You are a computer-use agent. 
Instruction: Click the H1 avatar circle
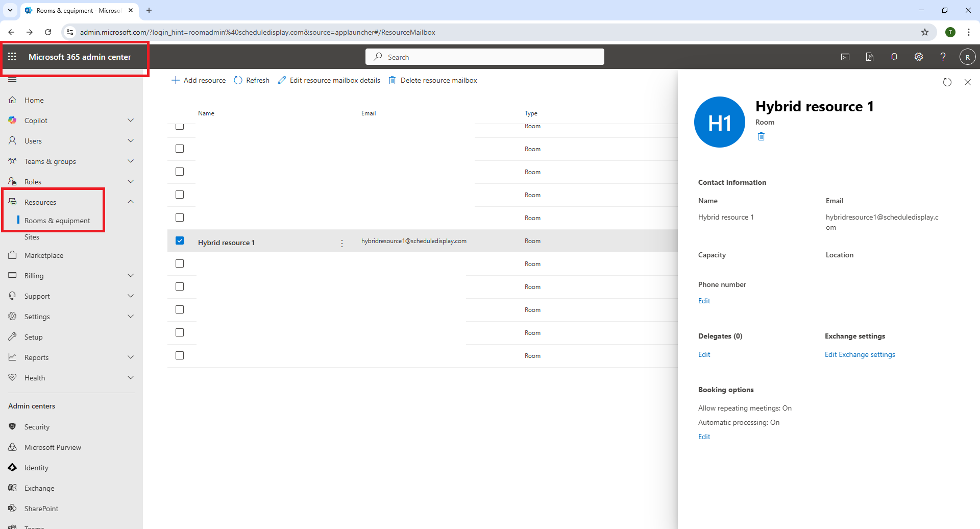pyautogui.click(x=720, y=122)
